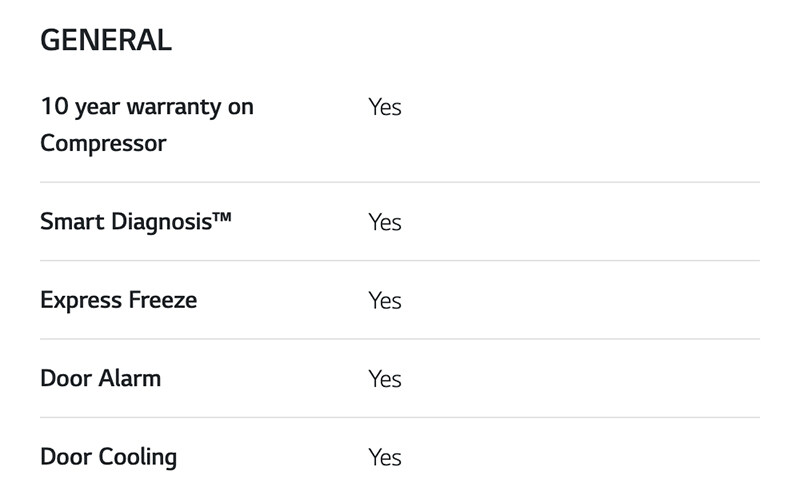The width and height of the screenshot is (800, 488).
Task: Click Yes value for Compressor warranty
Action: click(x=384, y=107)
